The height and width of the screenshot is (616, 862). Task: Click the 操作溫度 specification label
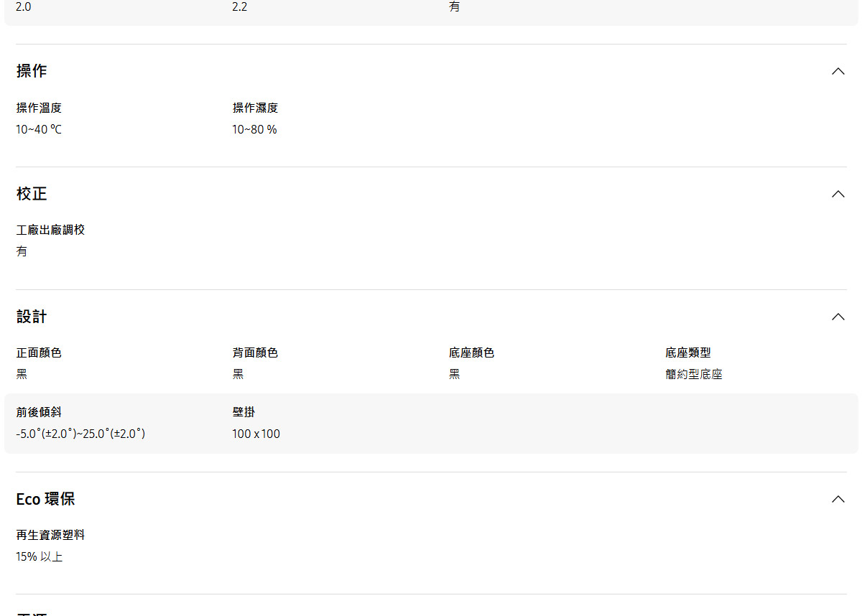coord(38,108)
